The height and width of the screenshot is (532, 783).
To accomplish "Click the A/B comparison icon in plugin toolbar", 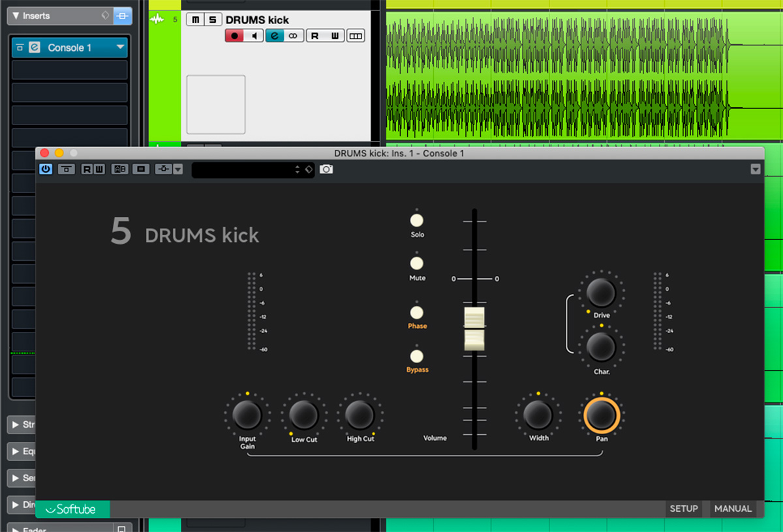I will coord(120,170).
